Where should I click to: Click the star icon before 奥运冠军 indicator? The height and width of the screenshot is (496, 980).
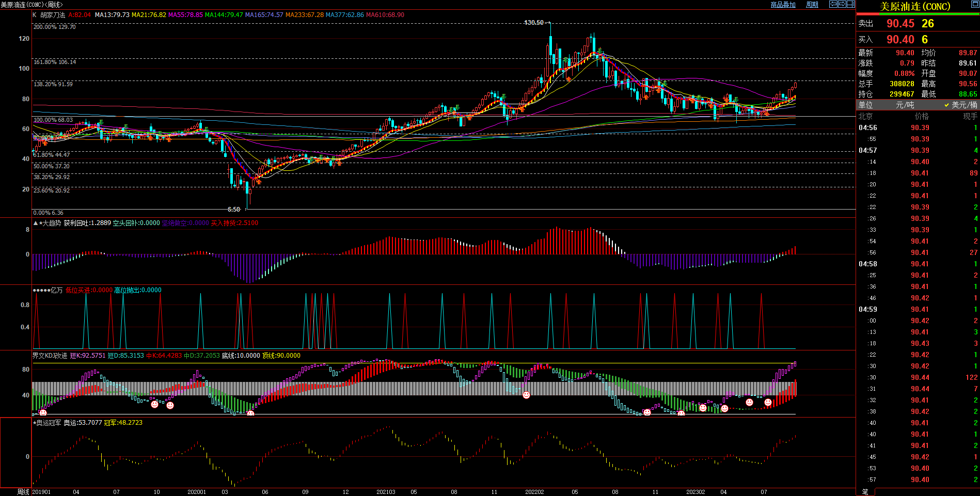[34, 423]
